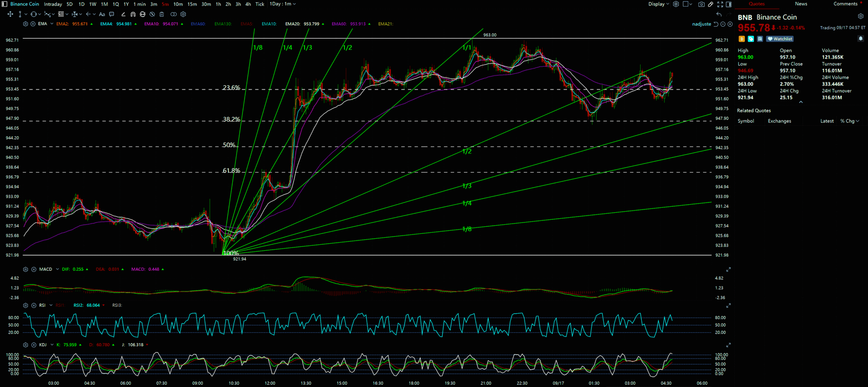Select the Intraday timeframe
This screenshot has height=387, width=868.
53,4
